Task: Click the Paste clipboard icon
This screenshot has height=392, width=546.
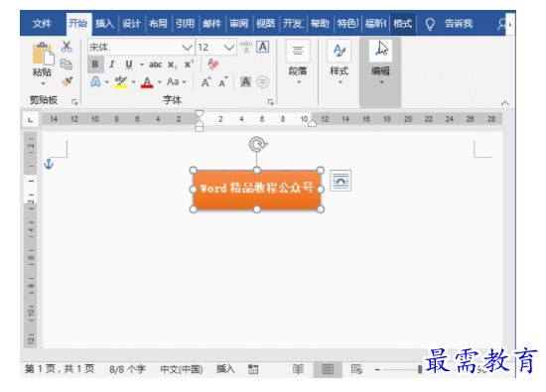Action: pos(43,54)
